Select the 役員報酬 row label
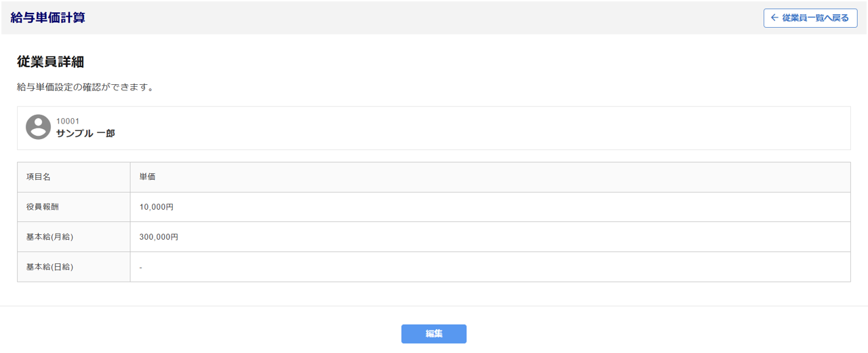Image resolution: width=868 pixels, height=353 pixels. point(43,207)
